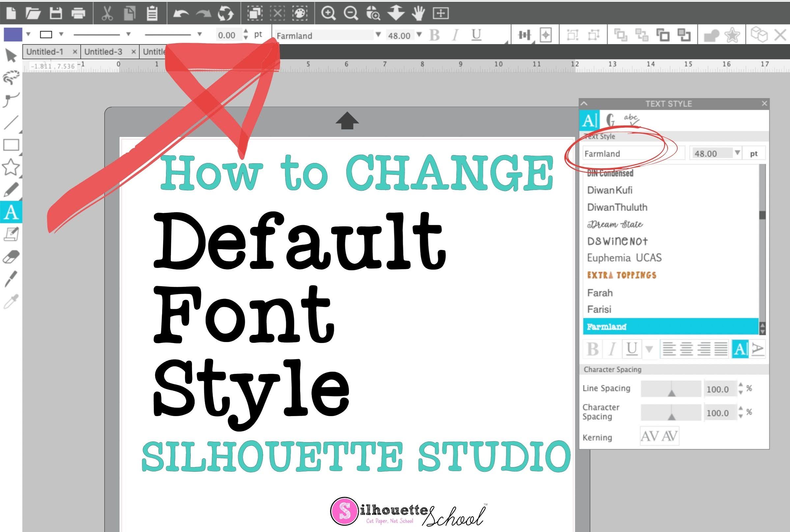Switch to the Untitled-3 tab
The height and width of the screenshot is (532, 790).
(x=104, y=52)
